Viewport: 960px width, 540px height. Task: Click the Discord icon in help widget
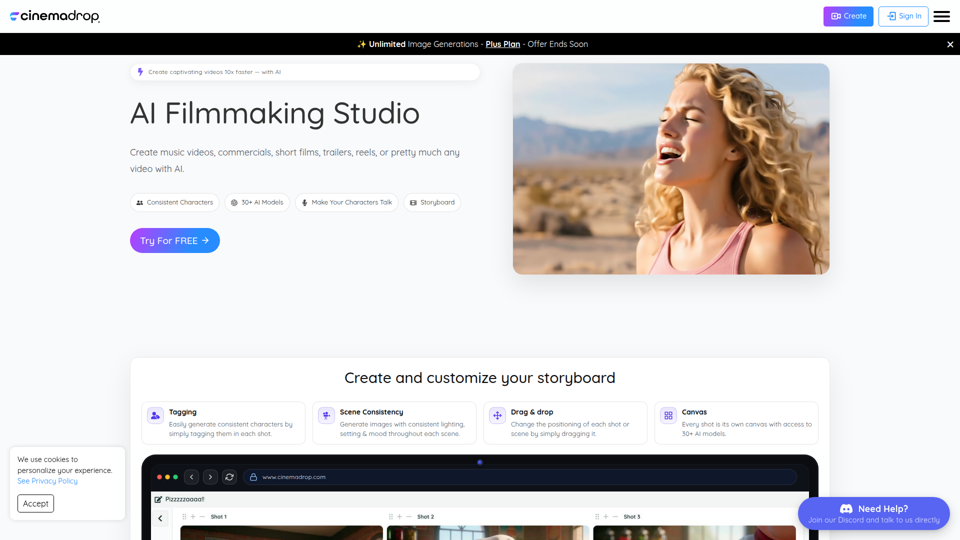click(846, 509)
